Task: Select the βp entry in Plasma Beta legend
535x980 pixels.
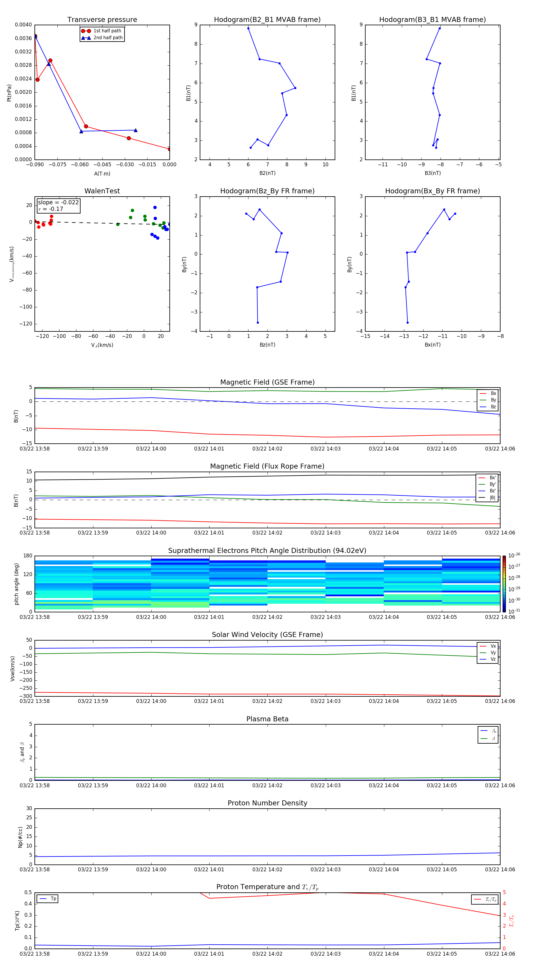Action: (488, 731)
